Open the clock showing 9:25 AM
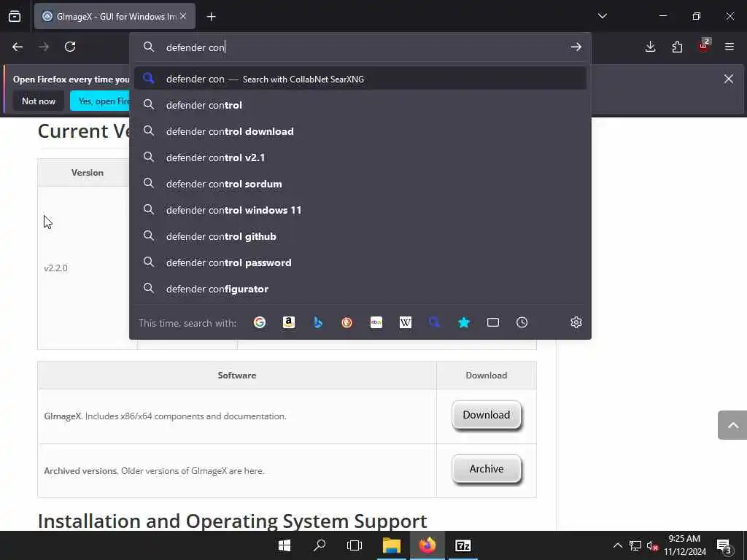 [x=684, y=545]
